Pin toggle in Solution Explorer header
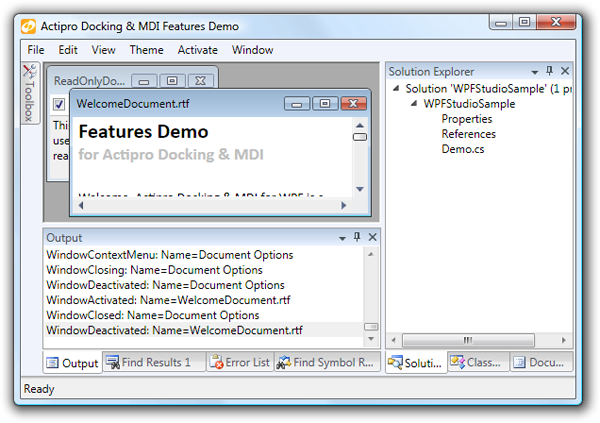The image size is (600, 423). [x=549, y=71]
